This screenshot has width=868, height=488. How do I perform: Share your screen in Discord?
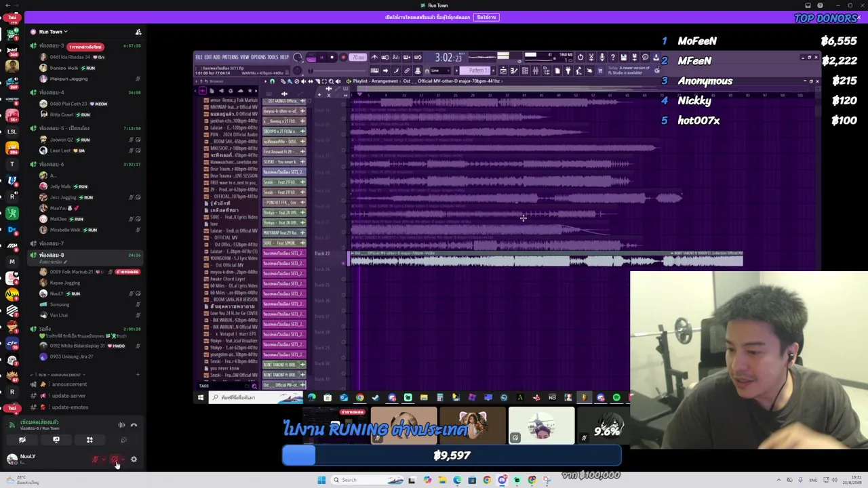pyautogui.click(x=56, y=441)
